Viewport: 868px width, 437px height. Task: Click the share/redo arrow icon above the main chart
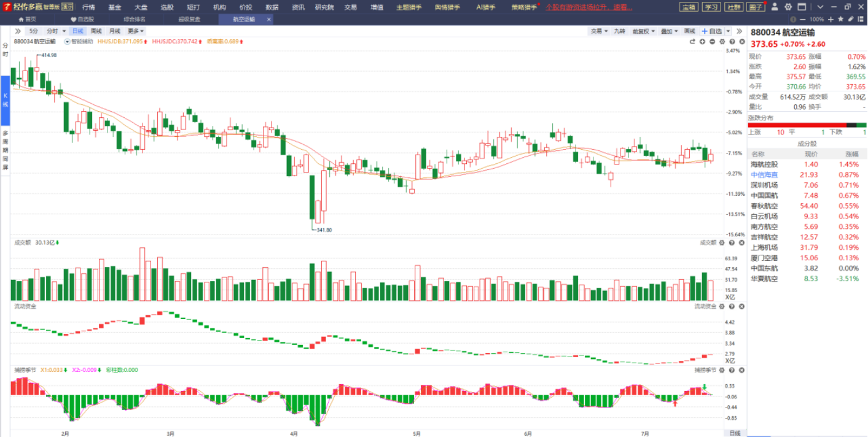coord(692,42)
